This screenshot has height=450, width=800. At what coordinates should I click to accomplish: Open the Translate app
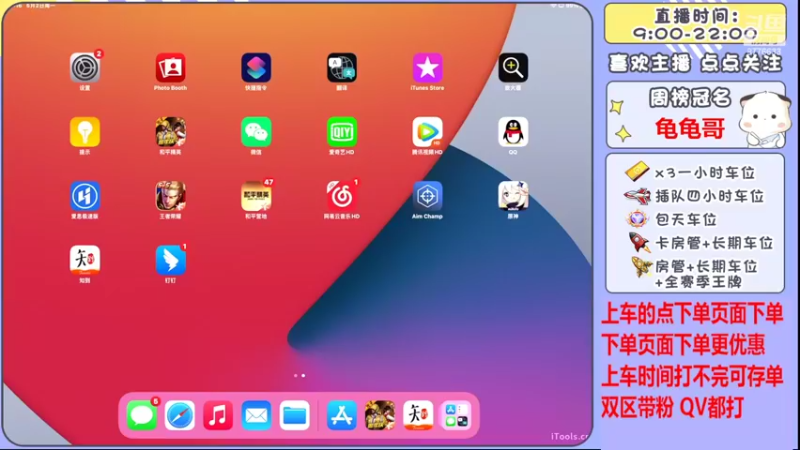(x=342, y=67)
